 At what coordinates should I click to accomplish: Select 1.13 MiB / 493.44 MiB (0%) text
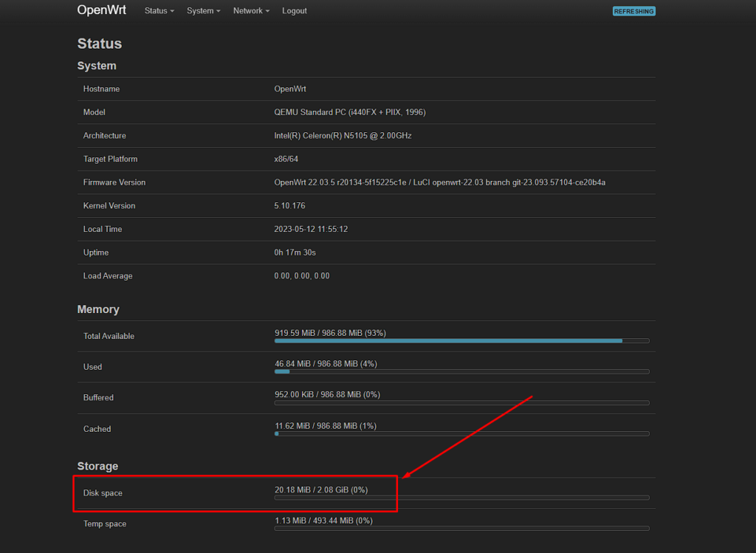323,521
